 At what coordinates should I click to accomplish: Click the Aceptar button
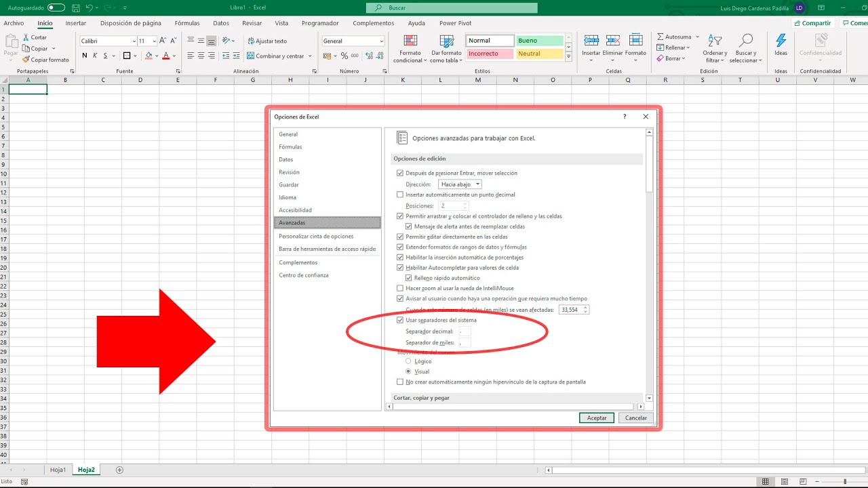click(x=596, y=418)
